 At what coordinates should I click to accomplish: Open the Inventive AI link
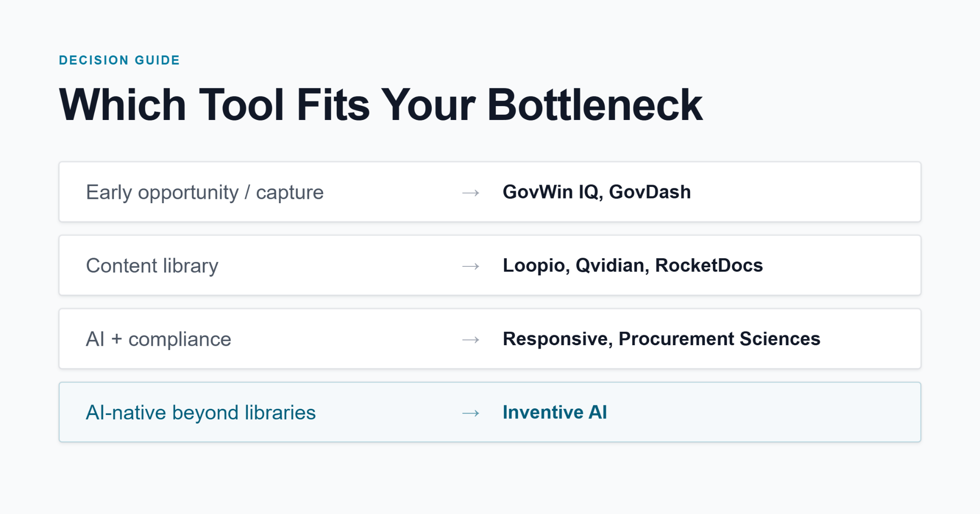click(x=555, y=412)
